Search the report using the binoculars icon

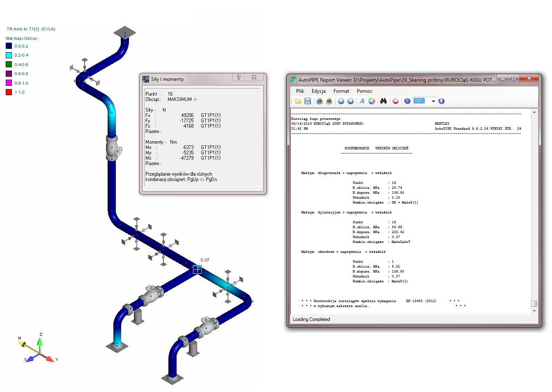[383, 101]
